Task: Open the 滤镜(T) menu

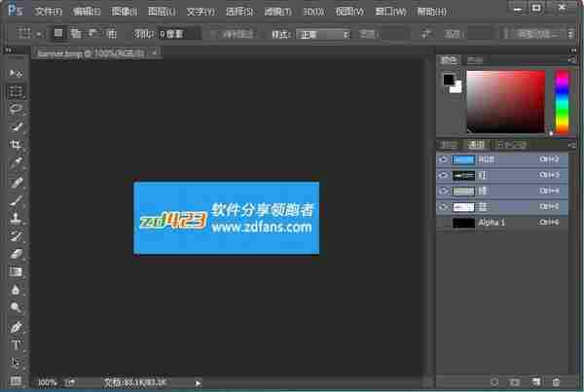Action: [277, 12]
